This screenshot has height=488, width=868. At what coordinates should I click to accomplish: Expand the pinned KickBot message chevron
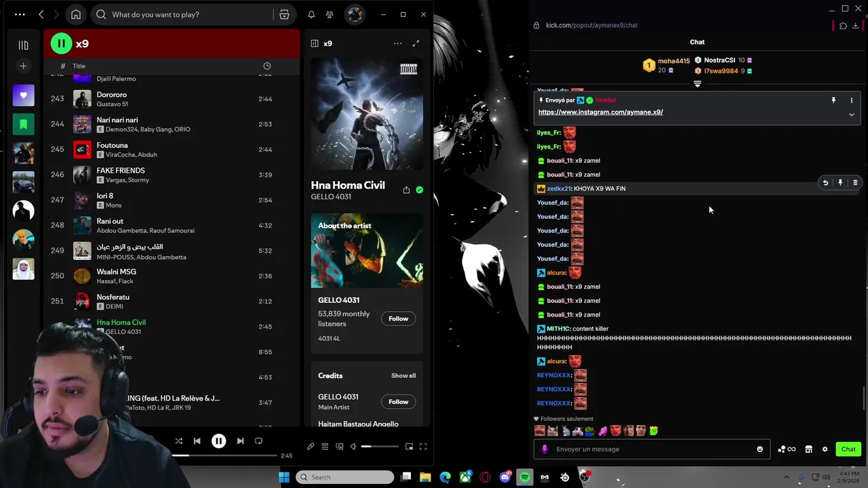(852, 115)
